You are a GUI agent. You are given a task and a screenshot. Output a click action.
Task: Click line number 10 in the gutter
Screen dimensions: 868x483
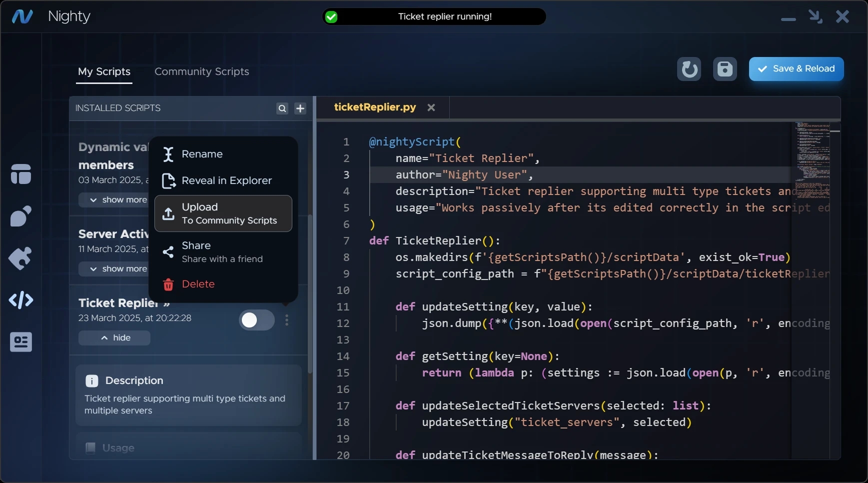[x=343, y=290]
